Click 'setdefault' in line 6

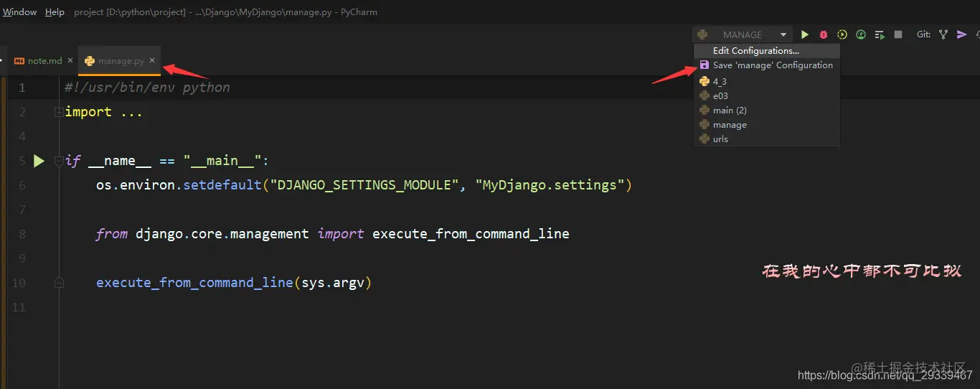222,185
